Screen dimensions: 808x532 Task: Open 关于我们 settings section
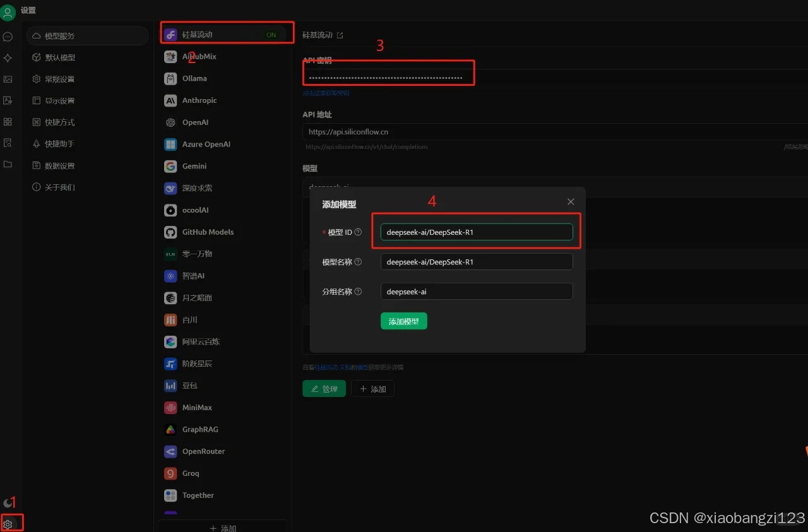click(x=87, y=187)
